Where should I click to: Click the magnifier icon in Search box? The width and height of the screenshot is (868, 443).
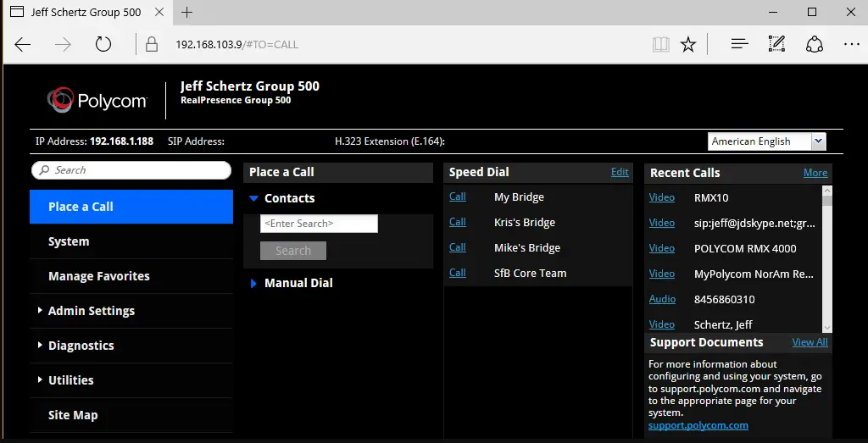(44, 170)
